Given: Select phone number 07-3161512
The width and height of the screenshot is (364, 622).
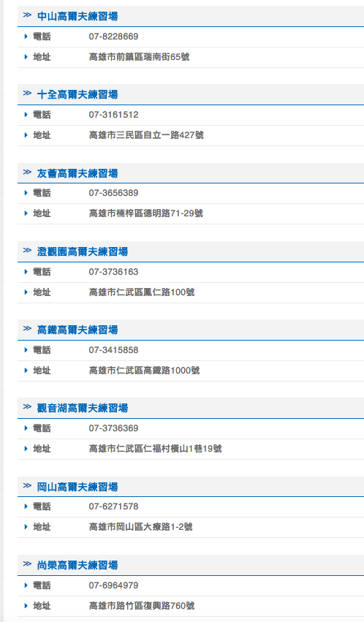Looking at the screenshot, I should pyautogui.click(x=113, y=115).
